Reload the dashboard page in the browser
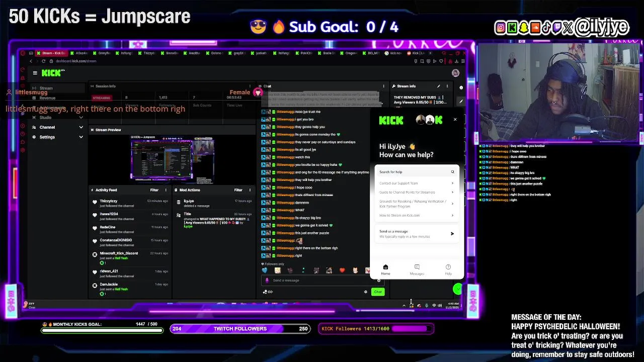This screenshot has width=644, height=362. tap(43, 61)
